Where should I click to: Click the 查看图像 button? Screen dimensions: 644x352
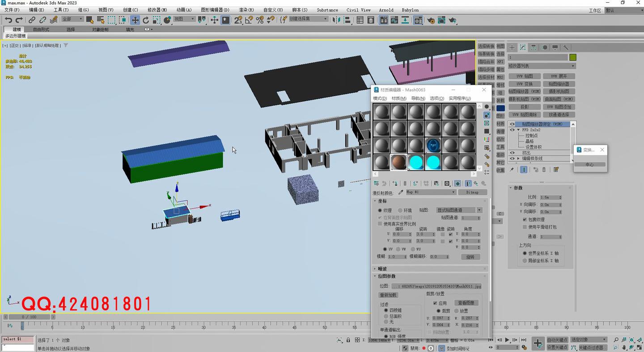(x=466, y=303)
